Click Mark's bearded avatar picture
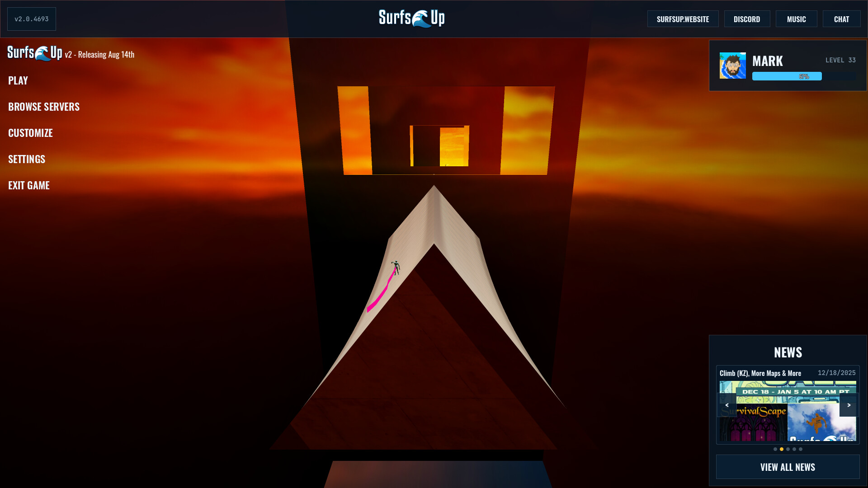The image size is (868, 488). 732,66
